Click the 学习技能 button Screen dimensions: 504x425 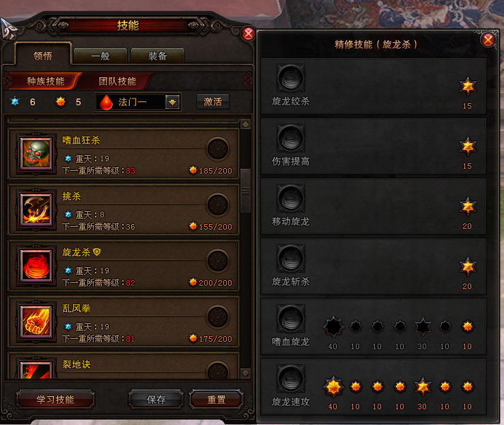(55, 400)
